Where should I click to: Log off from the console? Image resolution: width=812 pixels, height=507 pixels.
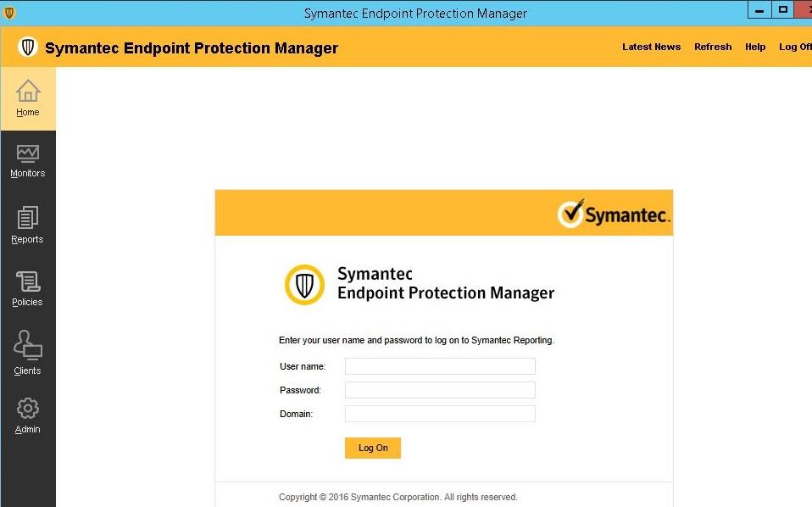coord(795,47)
